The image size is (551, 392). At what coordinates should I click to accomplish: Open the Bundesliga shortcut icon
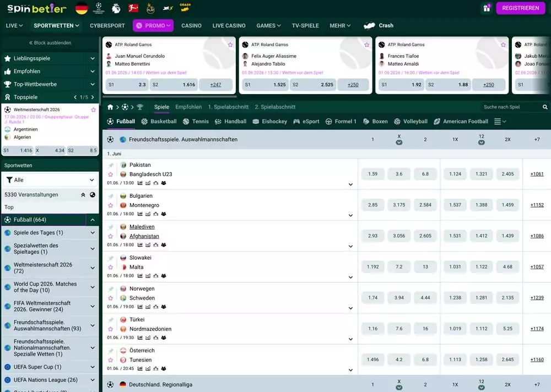[133, 7]
